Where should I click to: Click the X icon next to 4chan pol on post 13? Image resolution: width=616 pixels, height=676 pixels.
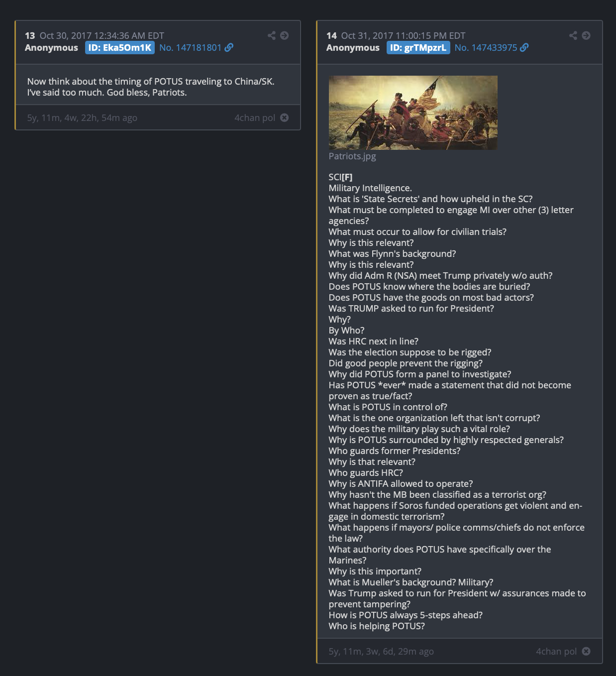(x=284, y=117)
